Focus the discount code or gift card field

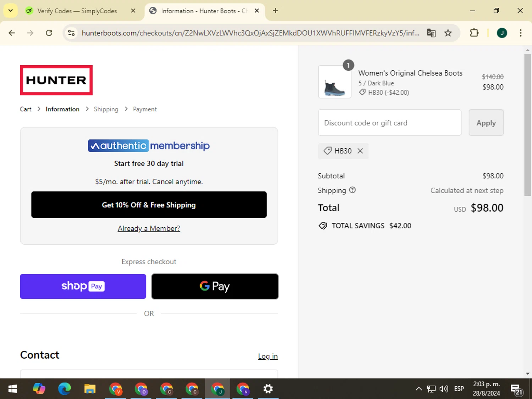click(x=390, y=123)
